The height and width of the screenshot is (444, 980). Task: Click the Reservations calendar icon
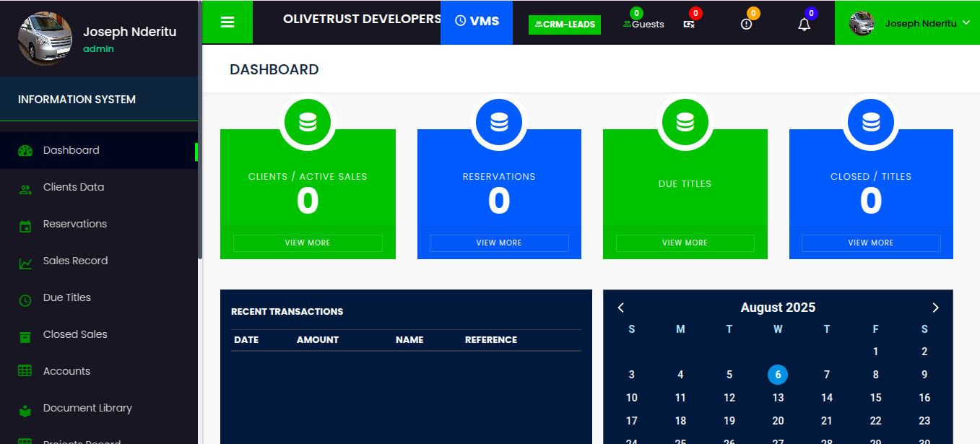(25, 224)
